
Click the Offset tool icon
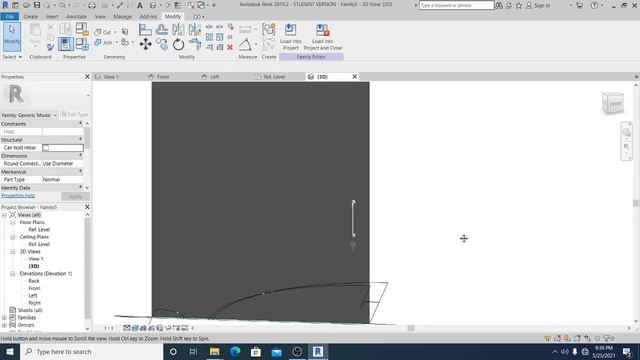[162, 30]
